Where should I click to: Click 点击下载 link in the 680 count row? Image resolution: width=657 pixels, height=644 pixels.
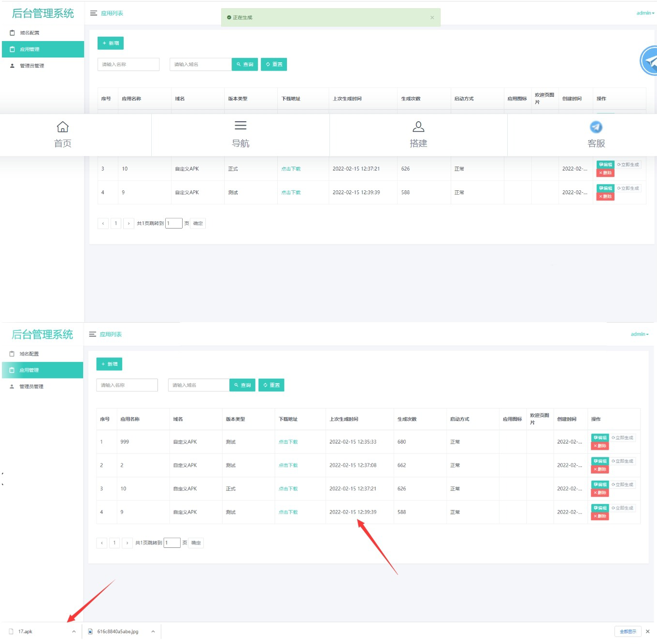(288, 442)
